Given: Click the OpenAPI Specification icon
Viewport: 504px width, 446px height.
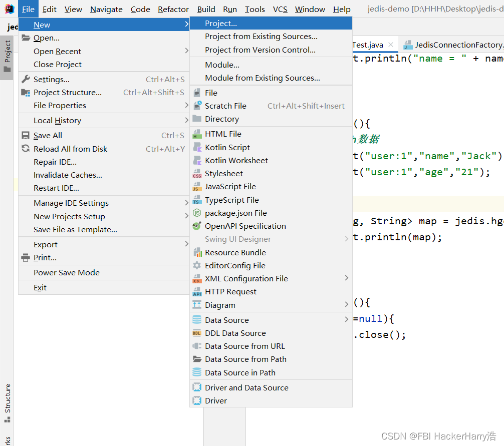Looking at the screenshot, I should [197, 226].
